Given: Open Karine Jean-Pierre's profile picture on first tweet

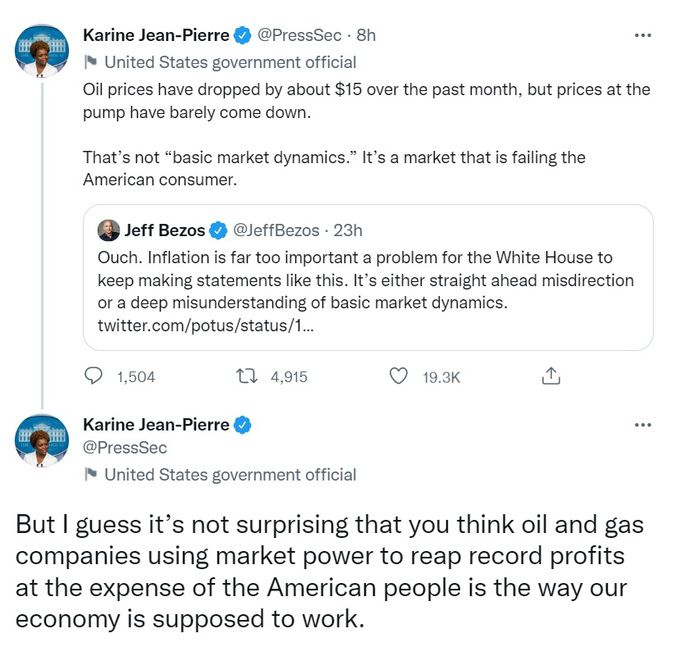Looking at the screenshot, I should coord(41,49).
